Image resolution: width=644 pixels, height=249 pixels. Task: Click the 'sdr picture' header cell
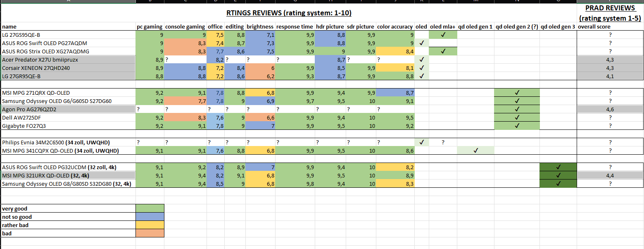point(361,26)
